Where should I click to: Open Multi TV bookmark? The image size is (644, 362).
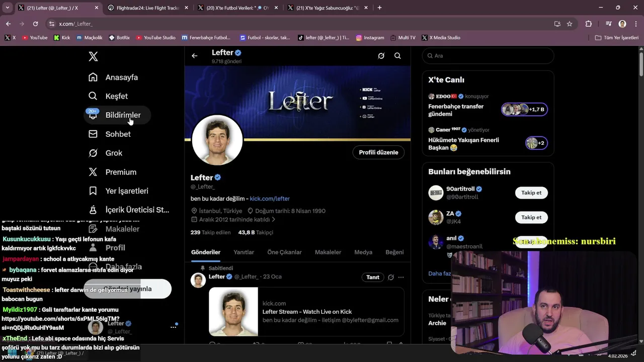coord(403,38)
